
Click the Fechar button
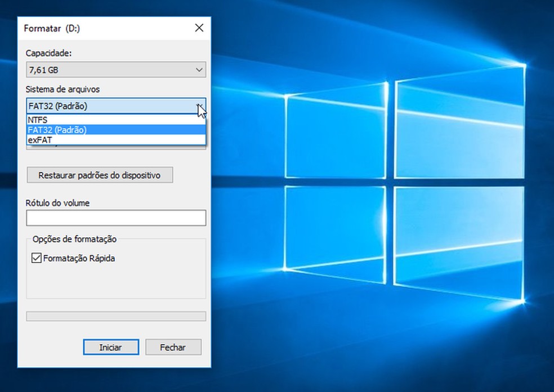click(173, 347)
